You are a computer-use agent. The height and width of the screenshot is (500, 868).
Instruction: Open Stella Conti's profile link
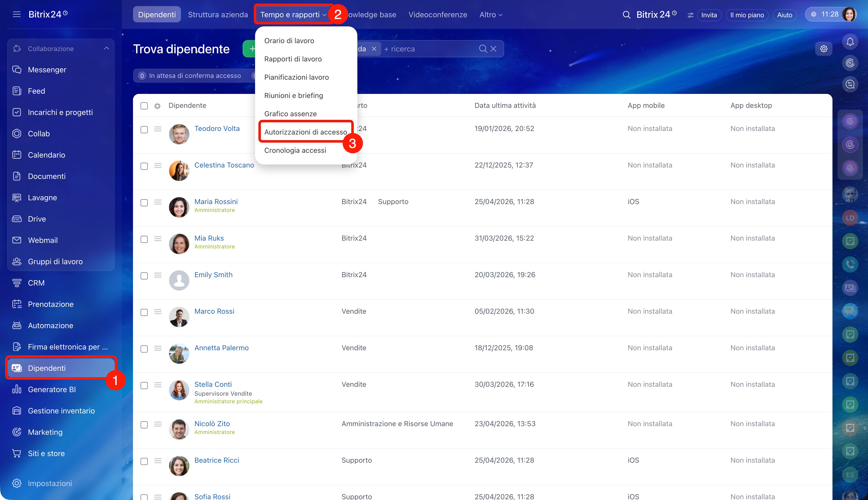click(x=213, y=384)
